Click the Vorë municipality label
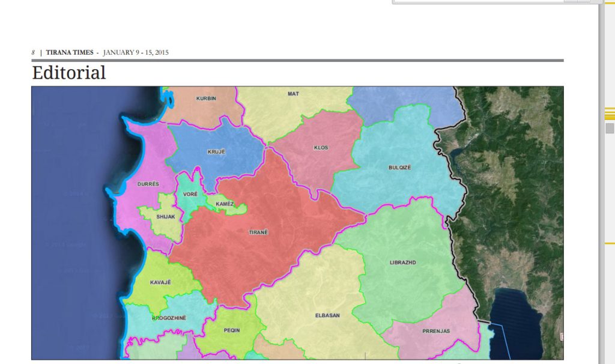This screenshot has width=615, height=364. pyautogui.click(x=190, y=195)
